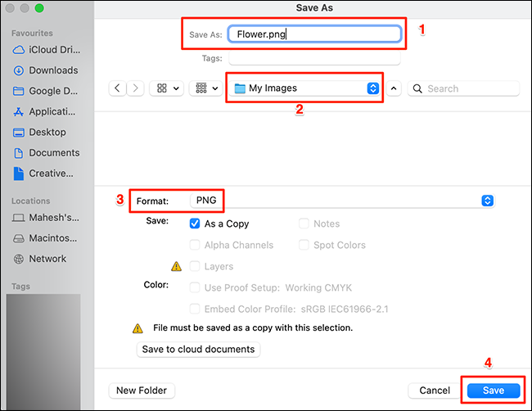This screenshot has width=532, height=411.
Task: Select the Desktop sidebar icon
Action: (19, 132)
